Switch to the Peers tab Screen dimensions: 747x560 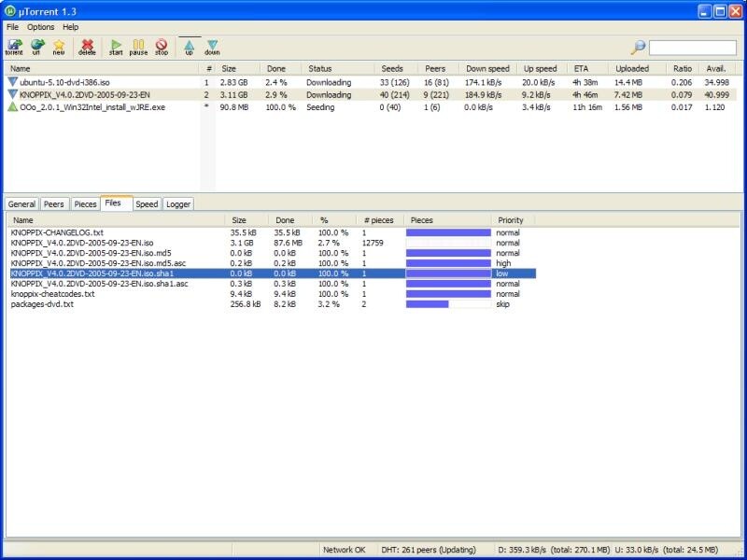tap(53, 203)
